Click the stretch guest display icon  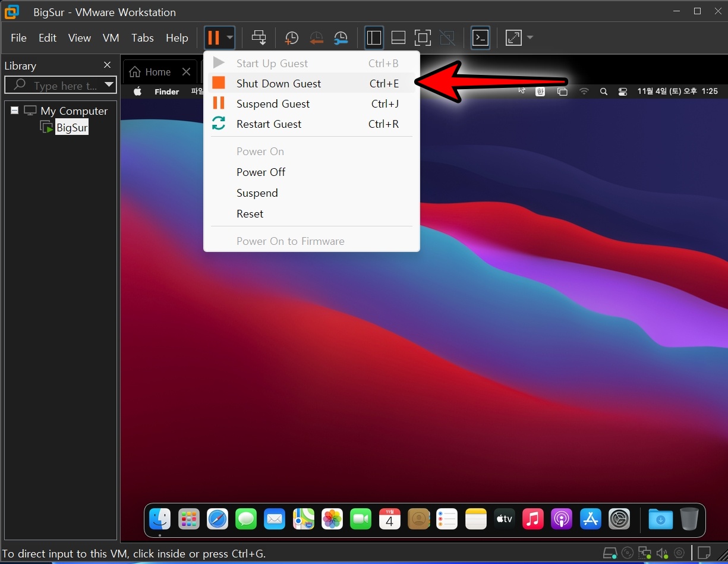pos(513,38)
